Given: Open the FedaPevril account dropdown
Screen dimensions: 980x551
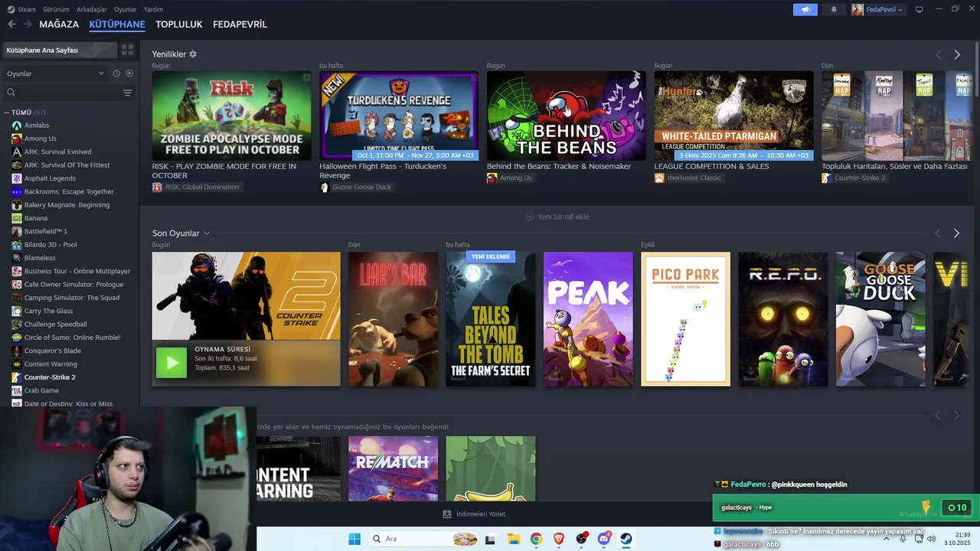Looking at the screenshot, I should point(877,9).
